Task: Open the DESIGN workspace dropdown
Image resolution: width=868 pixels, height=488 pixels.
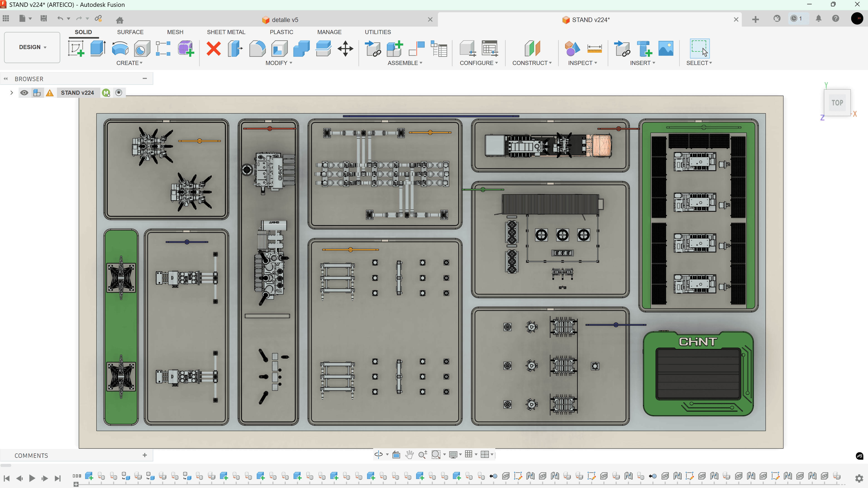Action: (x=32, y=47)
